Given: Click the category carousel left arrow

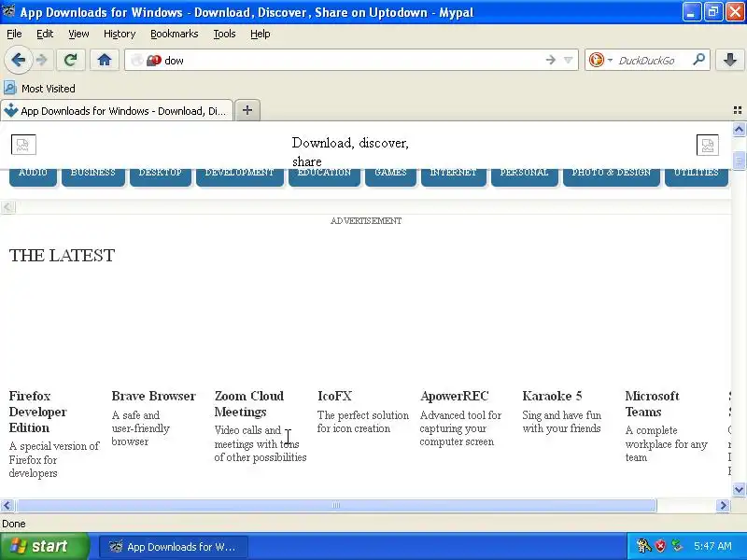Looking at the screenshot, I should point(7,206).
